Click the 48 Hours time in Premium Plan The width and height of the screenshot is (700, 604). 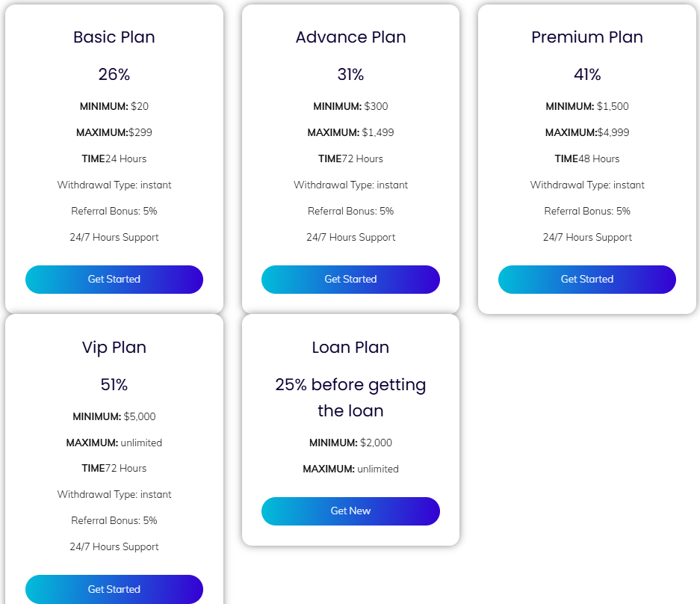coord(599,158)
